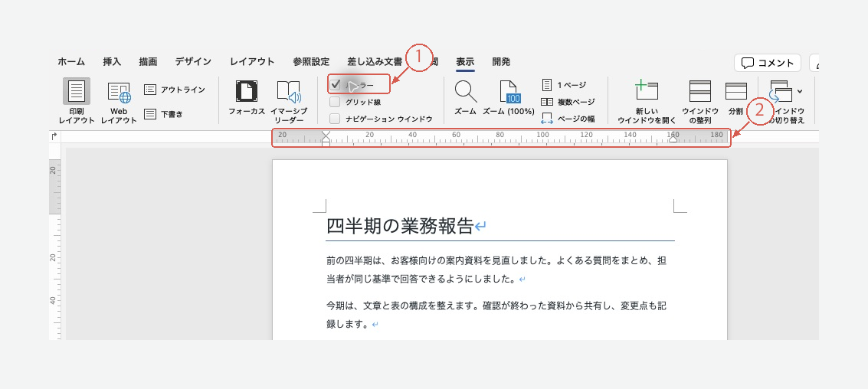Select one page view (1ページ)

point(564,85)
